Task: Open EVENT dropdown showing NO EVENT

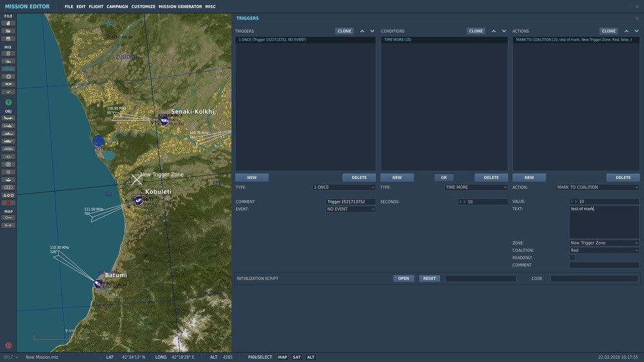Action: (x=350, y=209)
